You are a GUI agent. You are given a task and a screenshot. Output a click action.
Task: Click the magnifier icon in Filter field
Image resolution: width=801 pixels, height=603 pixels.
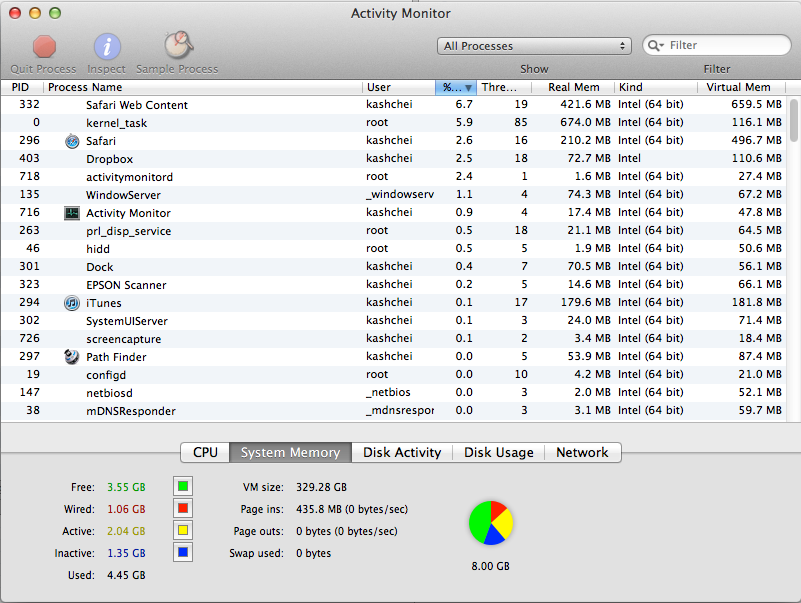[655, 45]
